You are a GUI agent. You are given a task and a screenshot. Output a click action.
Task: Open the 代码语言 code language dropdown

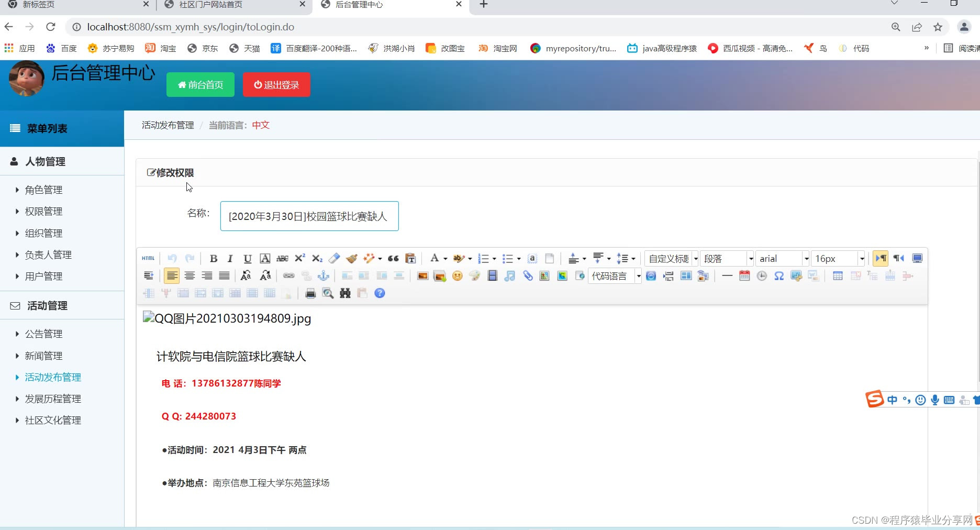pos(615,275)
